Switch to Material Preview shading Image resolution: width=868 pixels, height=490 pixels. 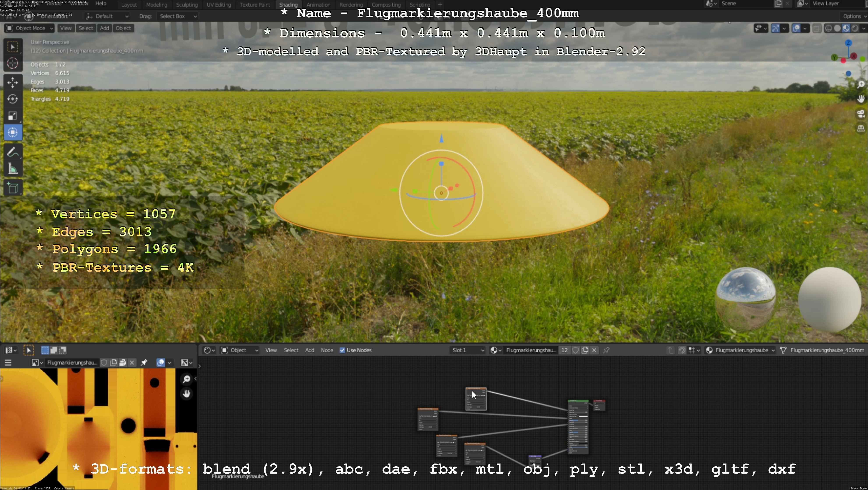pyautogui.click(x=846, y=28)
